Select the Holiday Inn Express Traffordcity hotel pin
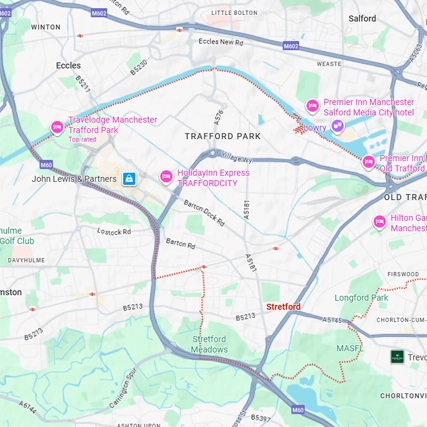This screenshot has height=427, width=427. [x=166, y=177]
